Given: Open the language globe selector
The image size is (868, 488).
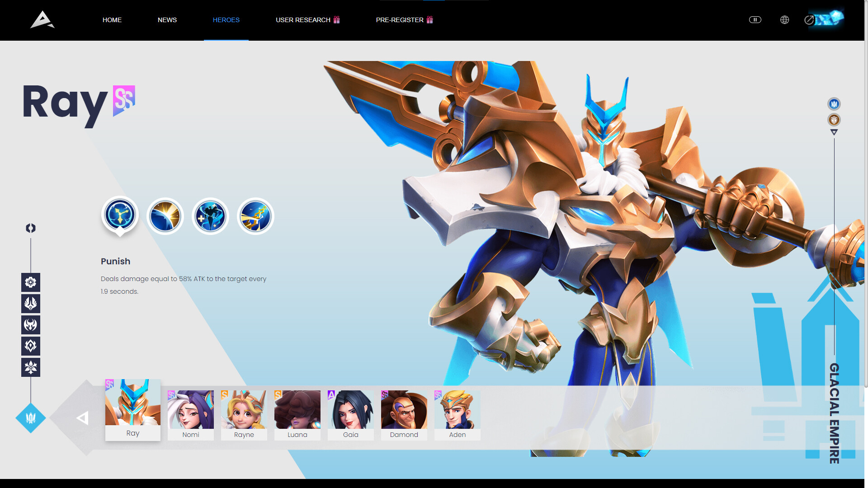Looking at the screenshot, I should [x=784, y=20].
